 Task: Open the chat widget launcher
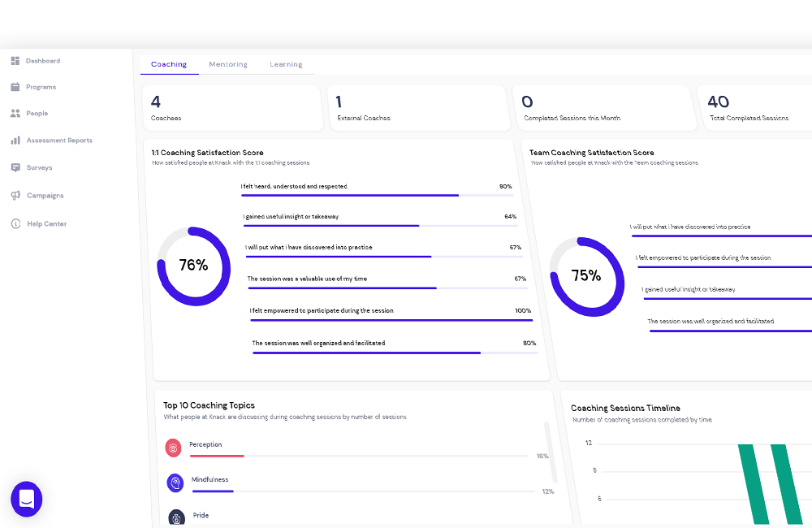[x=27, y=499]
